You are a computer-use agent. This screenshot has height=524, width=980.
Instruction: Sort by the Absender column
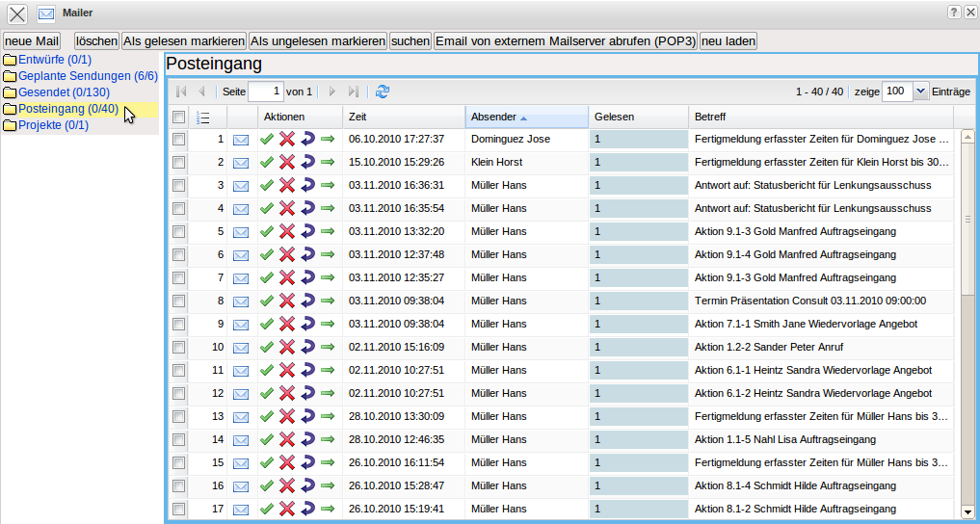[493, 118]
